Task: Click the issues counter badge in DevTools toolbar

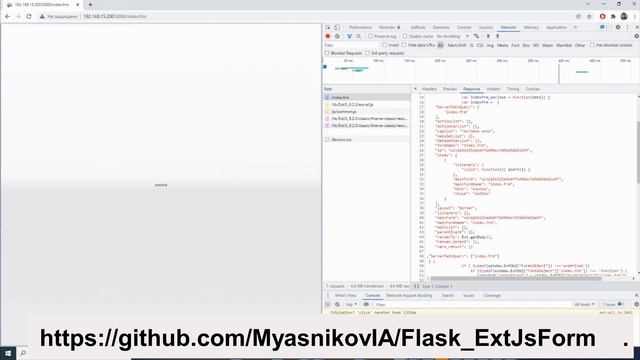Action: (603, 27)
